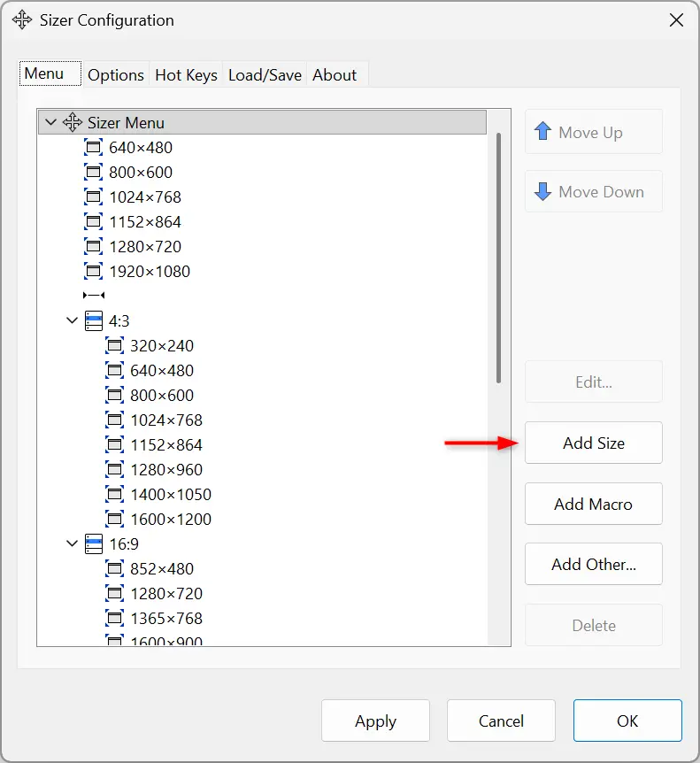Click the Edit... button
700x763 pixels.
coord(594,382)
